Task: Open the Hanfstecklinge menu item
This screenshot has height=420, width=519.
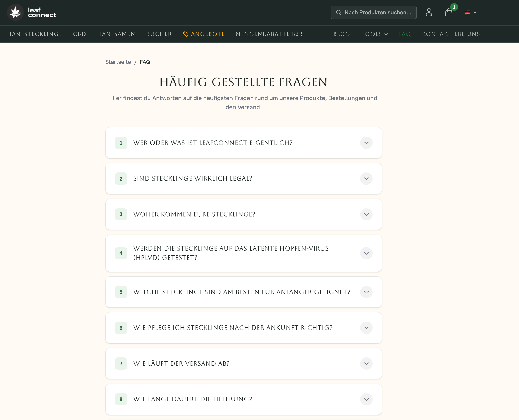Action: coord(35,34)
